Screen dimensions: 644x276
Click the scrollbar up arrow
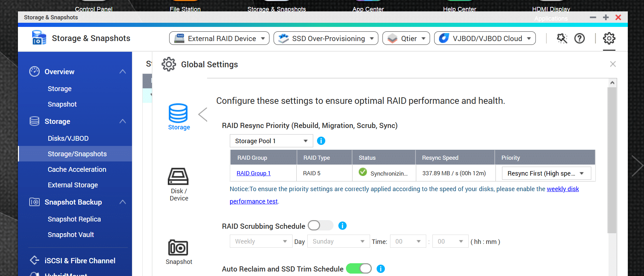point(612,82)
